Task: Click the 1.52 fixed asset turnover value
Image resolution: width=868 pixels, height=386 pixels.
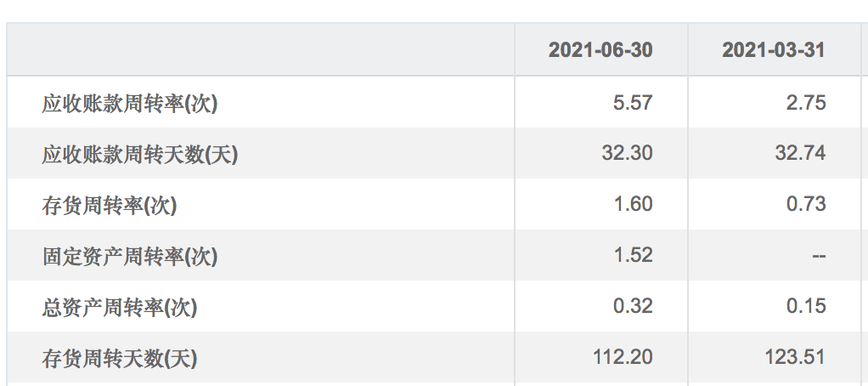Action: (634, 255)
